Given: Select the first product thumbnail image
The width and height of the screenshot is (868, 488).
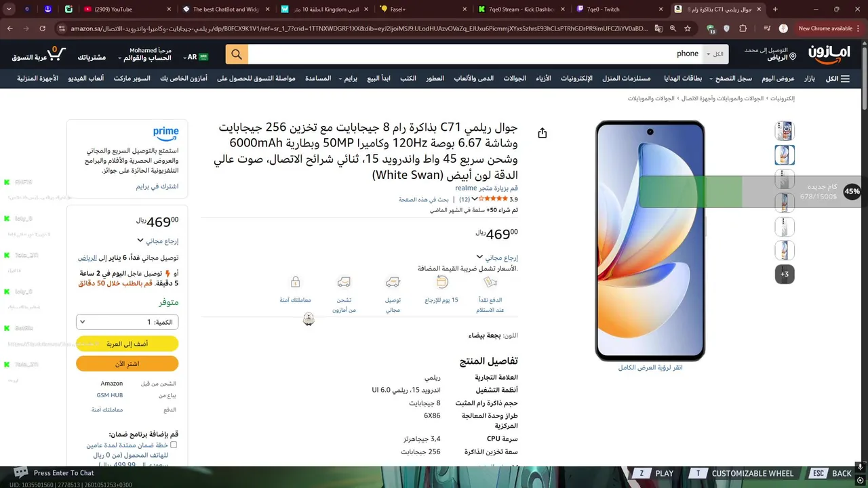Looking at the screenshot, I should tap(785, 130).
